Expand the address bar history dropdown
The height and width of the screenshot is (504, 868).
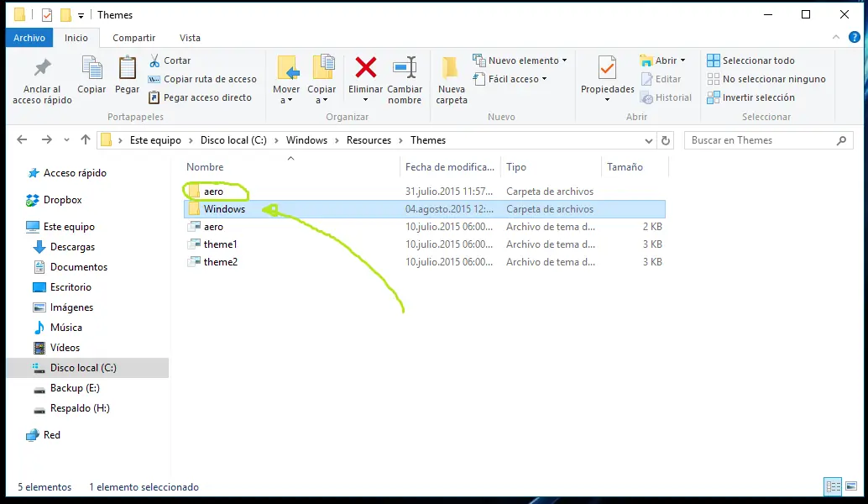pos(649,140)
